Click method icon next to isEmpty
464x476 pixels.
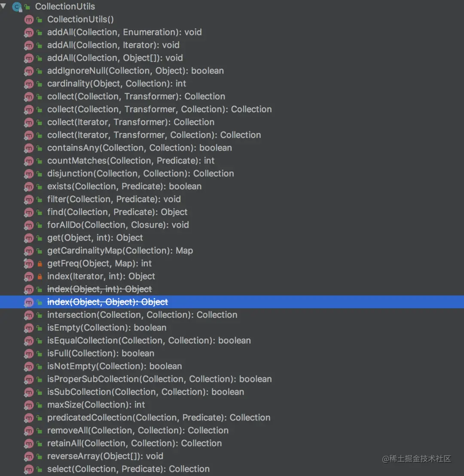tap(28, 328)
